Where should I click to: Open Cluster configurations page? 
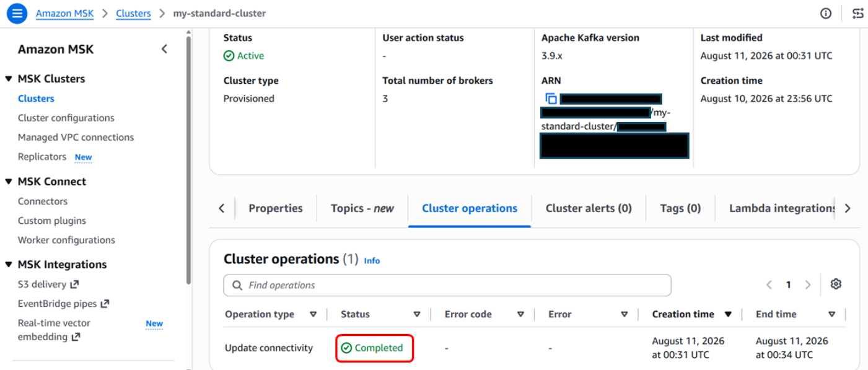(66, 118)
